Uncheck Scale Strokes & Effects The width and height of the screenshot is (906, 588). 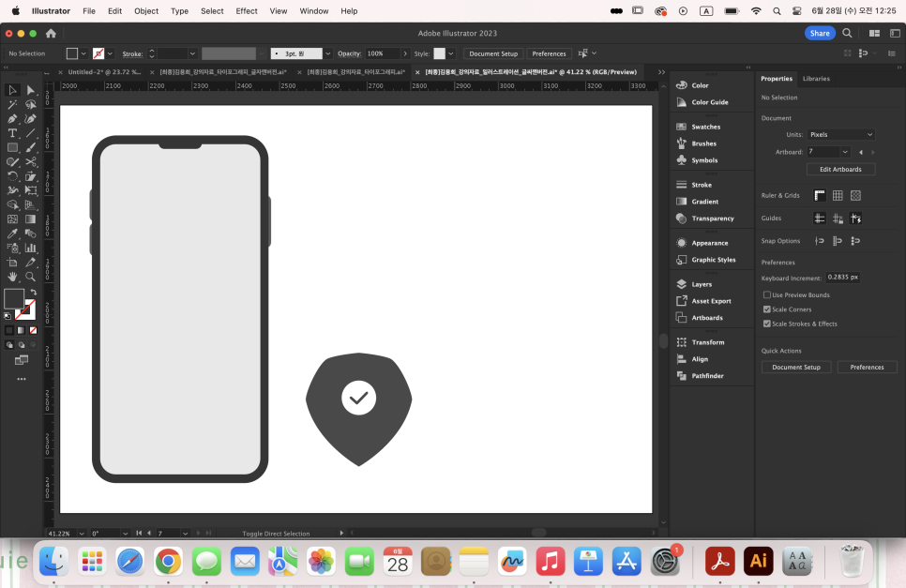click(x=767, y=324)
